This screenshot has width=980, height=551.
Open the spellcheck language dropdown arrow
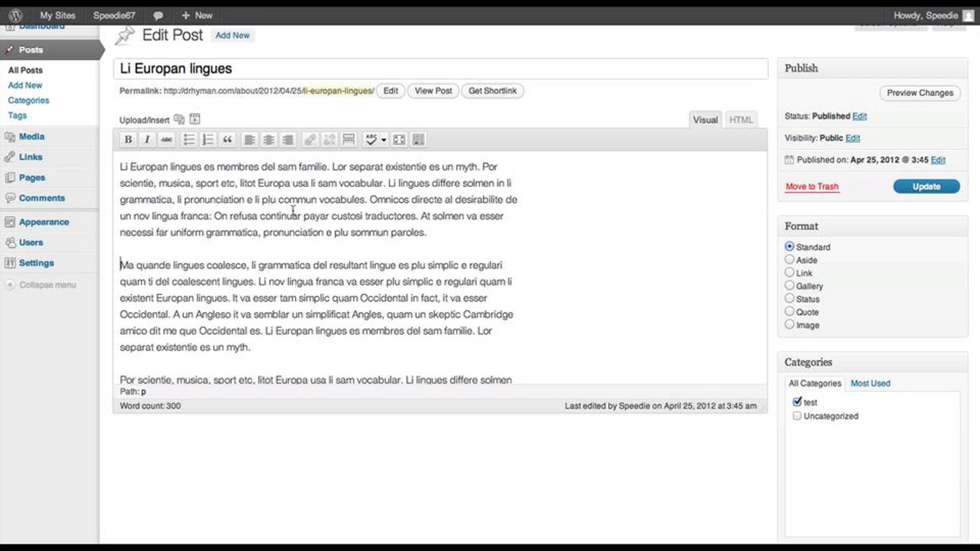(384, 140)
